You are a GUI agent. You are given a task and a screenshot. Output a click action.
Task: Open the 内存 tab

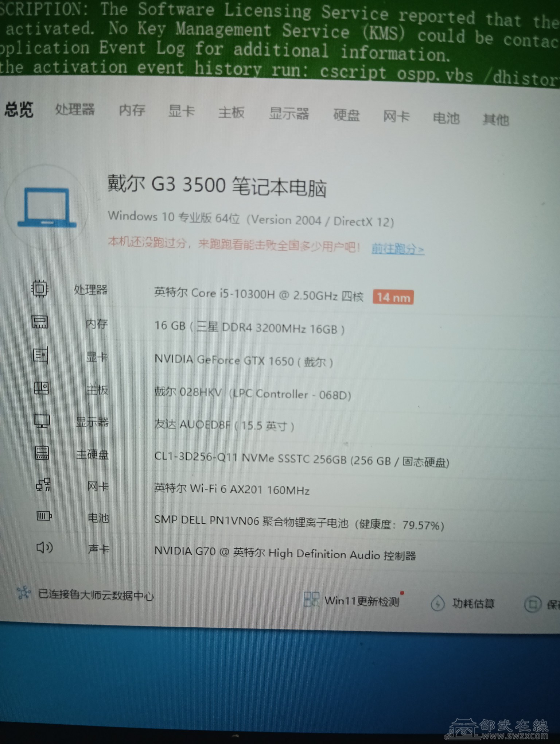132,110
